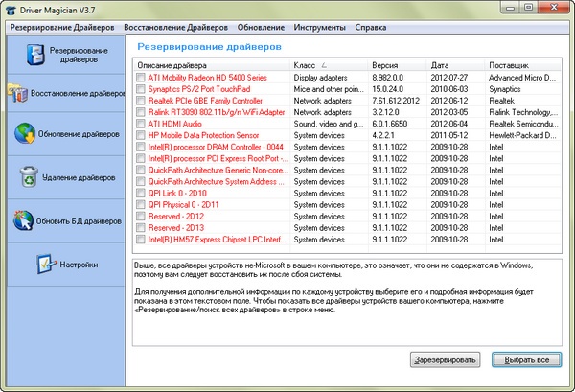The height and width of the screenshot is (392, 575).
Task: Open Обновить БД драйверов in the sidebar
Action: tap(25, 220)
